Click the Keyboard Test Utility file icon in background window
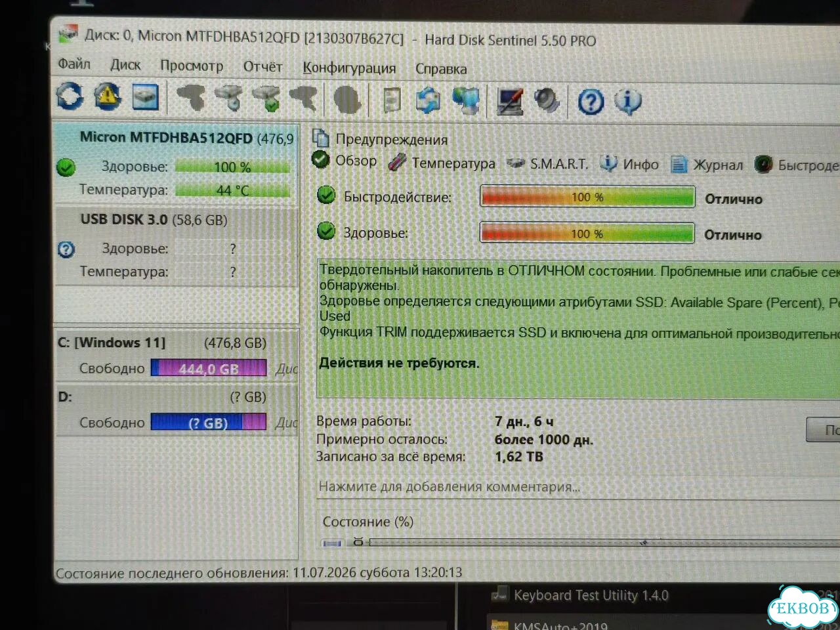 click(499, 594)
